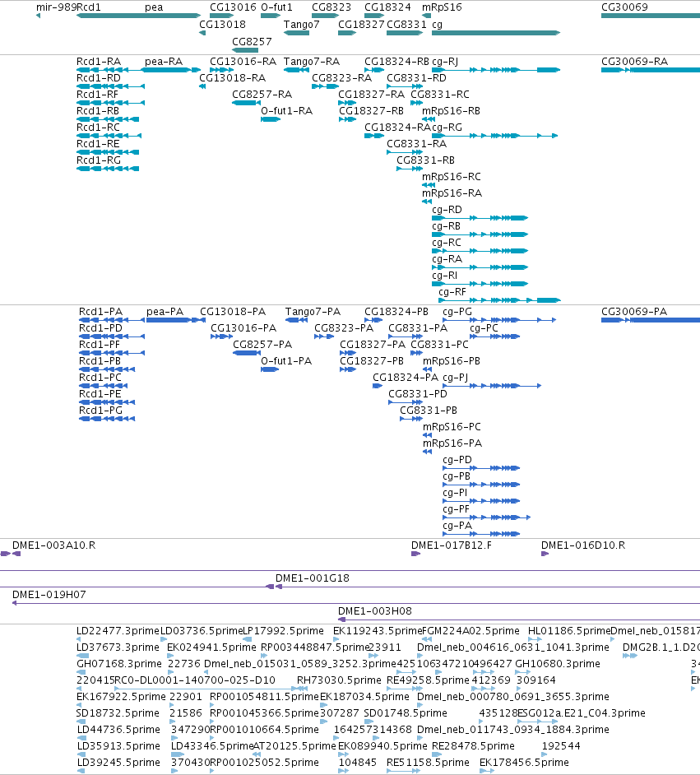Select transcript cg-RF
Viewport: 700px width, 775px height.
point(452,292)
